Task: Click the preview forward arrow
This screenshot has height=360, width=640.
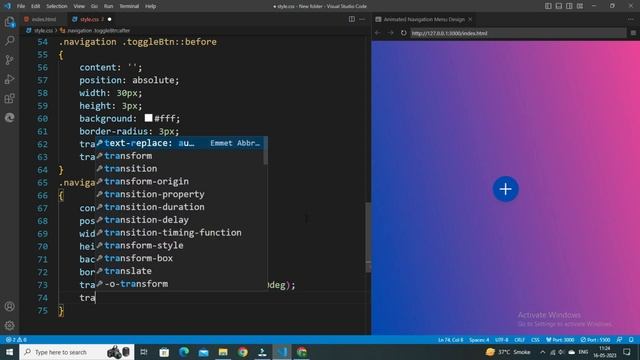Action: pyautogui.click(x=391, y=33)
